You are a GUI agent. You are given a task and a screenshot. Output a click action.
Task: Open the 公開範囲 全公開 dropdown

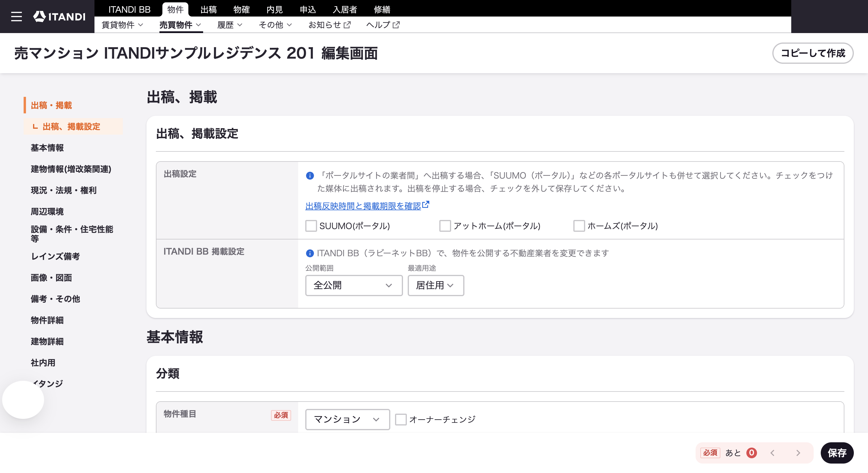[354, 285]
